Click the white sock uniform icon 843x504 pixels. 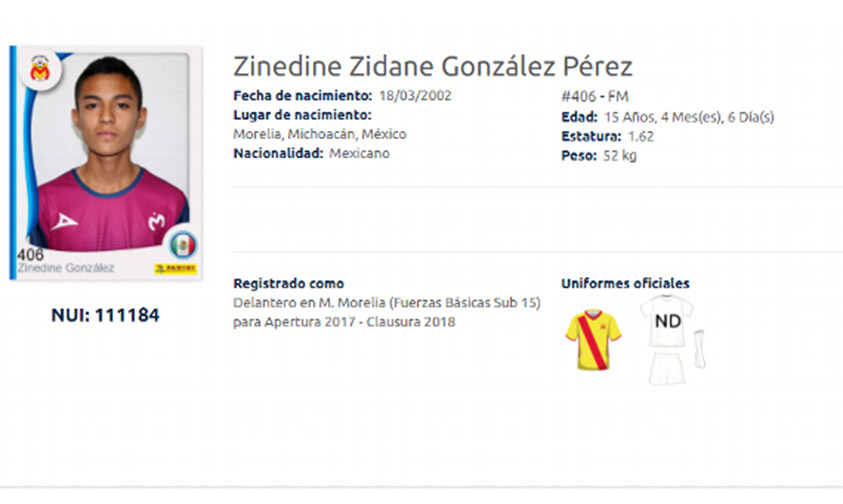click(699, 349)
